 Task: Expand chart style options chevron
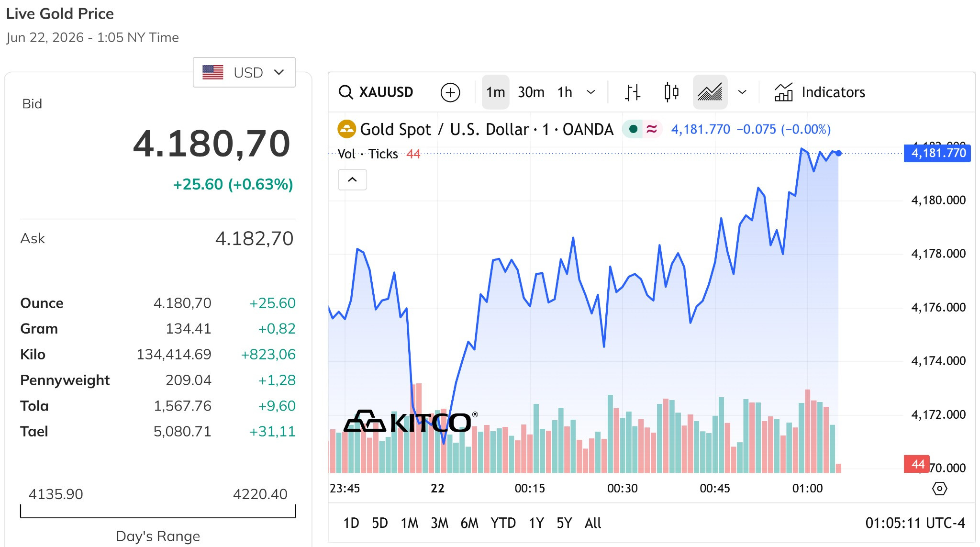point(742,92)
